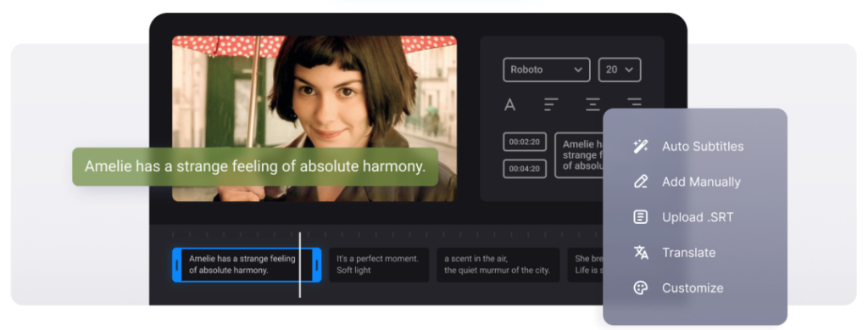Image resolution: width=868 pixels, height=330 pixels.
Task: Click the left trim handle of the selected clip
Action: [176, 265]
